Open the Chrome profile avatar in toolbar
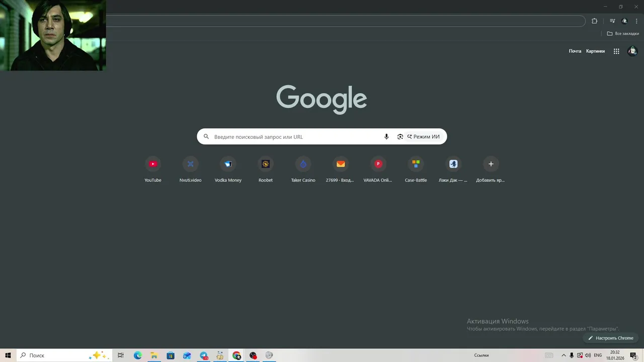Viewport: 644px width, 362px height. coord(625,21)
